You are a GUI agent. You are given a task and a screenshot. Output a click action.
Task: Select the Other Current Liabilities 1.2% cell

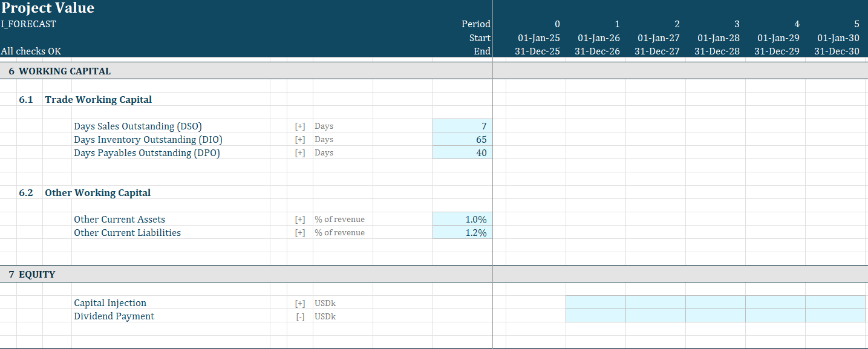(x=463, y=232)
